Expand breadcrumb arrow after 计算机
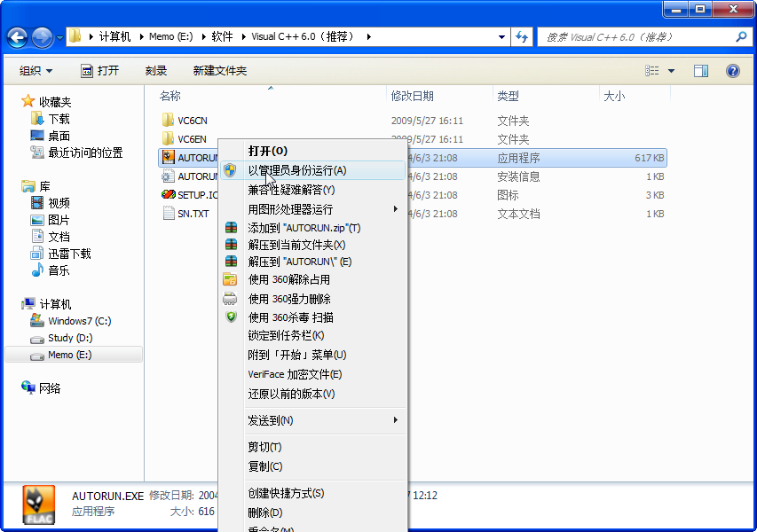Viewport: 757px width, 532px height. click(x=141, y=36)
